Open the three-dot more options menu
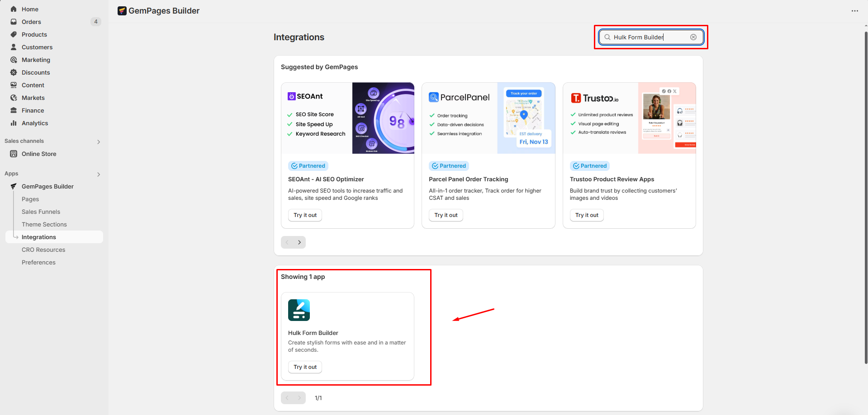 point(854,11)
